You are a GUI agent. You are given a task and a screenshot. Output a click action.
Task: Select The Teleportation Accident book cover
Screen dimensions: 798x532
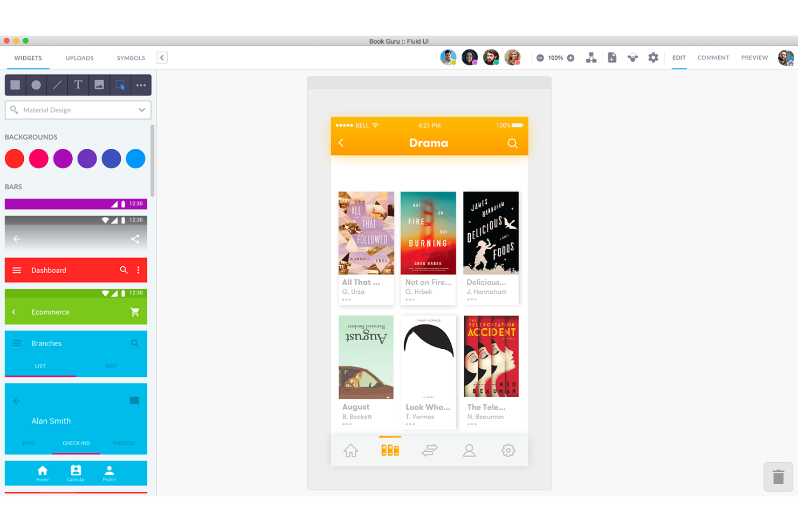click(x=491, y=356)
